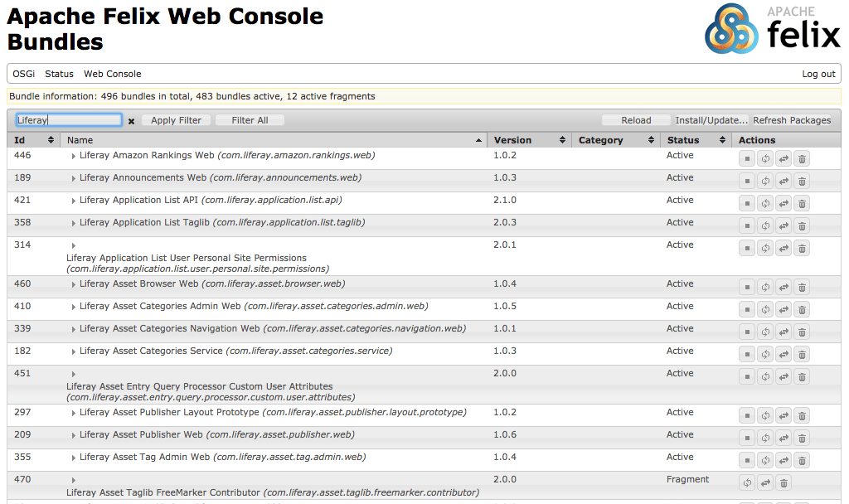Select the Id cell 446
Viewport: 849px width, 504px height.
pos(22,155)
